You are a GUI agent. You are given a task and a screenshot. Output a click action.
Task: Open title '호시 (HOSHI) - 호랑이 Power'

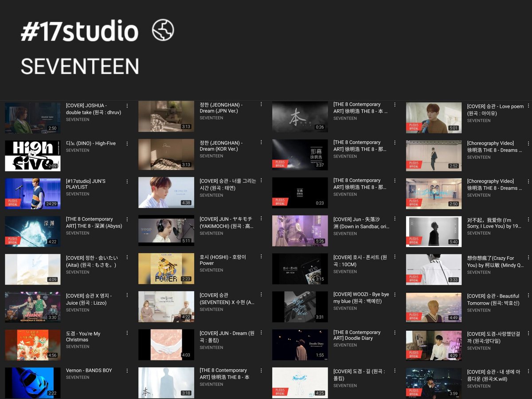click(223, 260)
